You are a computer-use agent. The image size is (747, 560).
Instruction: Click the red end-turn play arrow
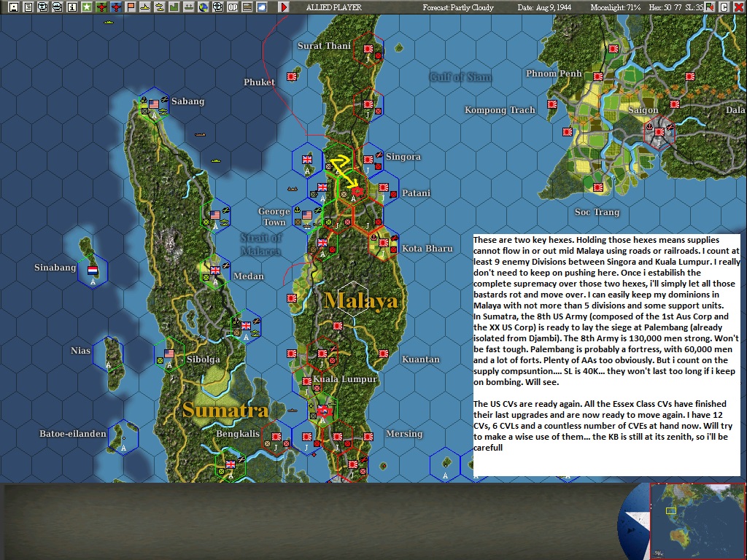click(x=284, y=7)
